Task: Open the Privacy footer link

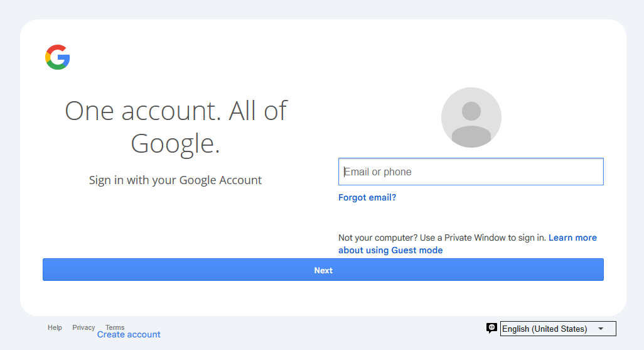Action: 83,327
